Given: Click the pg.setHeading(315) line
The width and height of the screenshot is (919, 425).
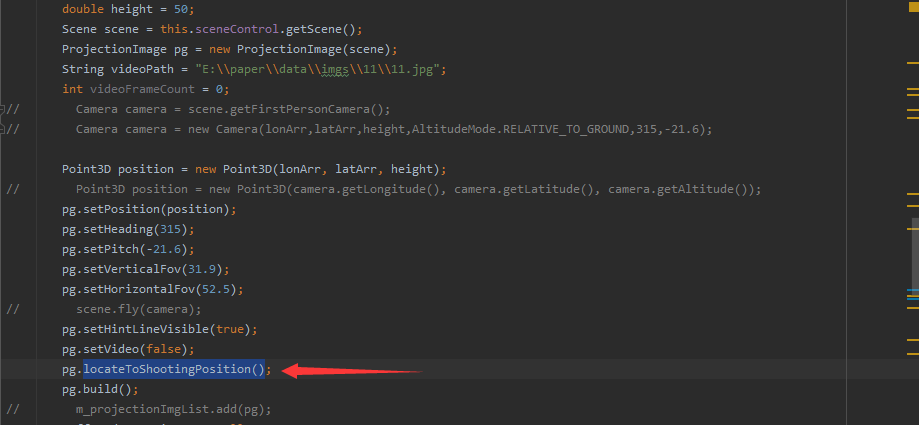Looking at the screenshot, I should 128,229.
